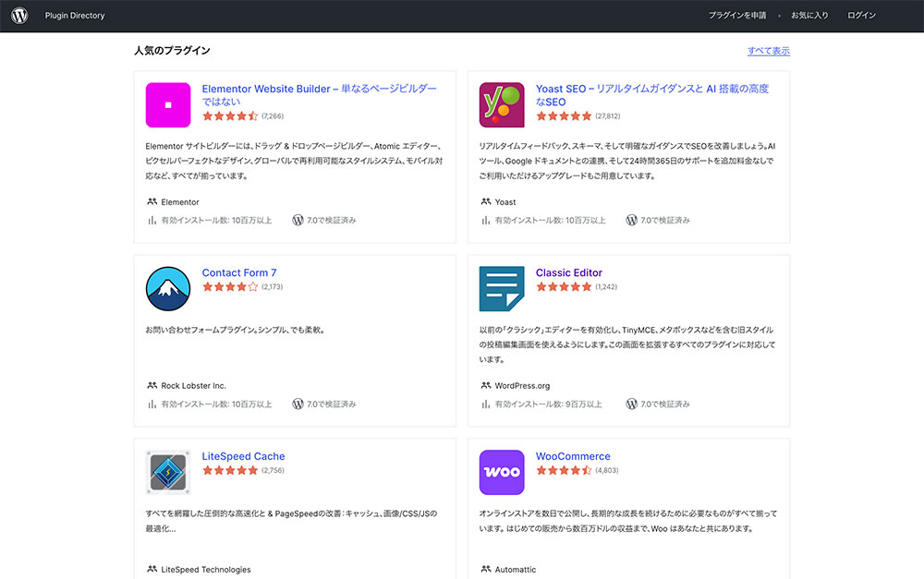924x579 pixels.
Task: Go to お気に入り in top navigation
Action: pyautogui.click(x=809, y=16)
